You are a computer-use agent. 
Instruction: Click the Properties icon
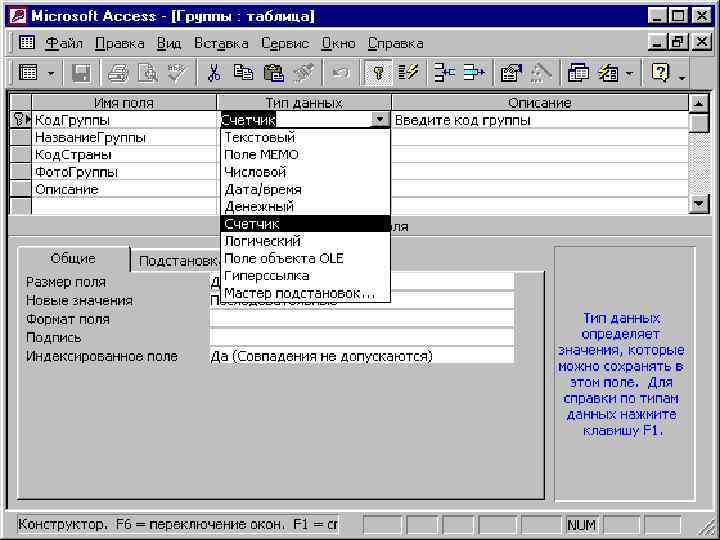click(x=511, y=73)
